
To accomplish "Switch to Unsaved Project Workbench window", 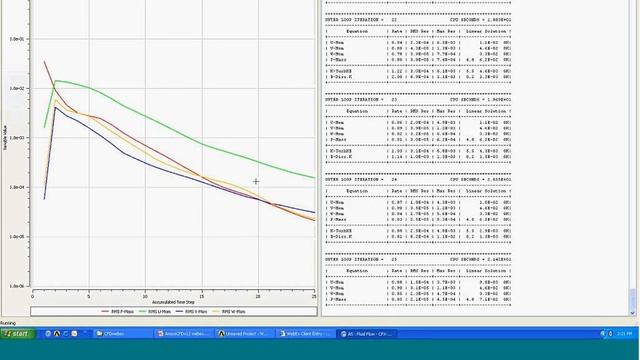I will pos(245,333).
